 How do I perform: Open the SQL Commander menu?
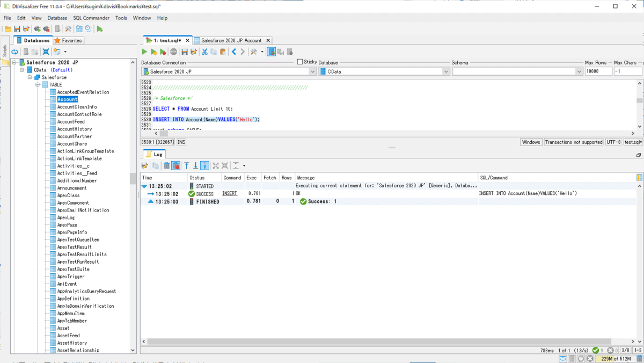point(91,18)
